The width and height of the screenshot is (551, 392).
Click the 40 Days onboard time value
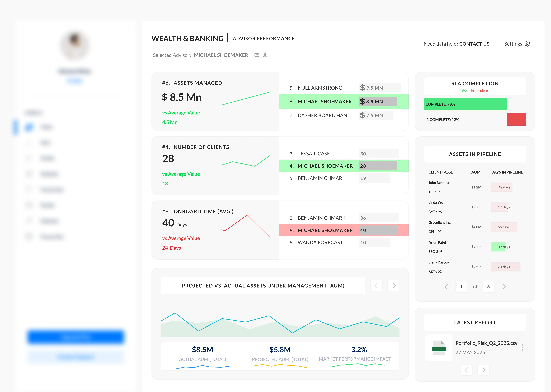point(175,223)
